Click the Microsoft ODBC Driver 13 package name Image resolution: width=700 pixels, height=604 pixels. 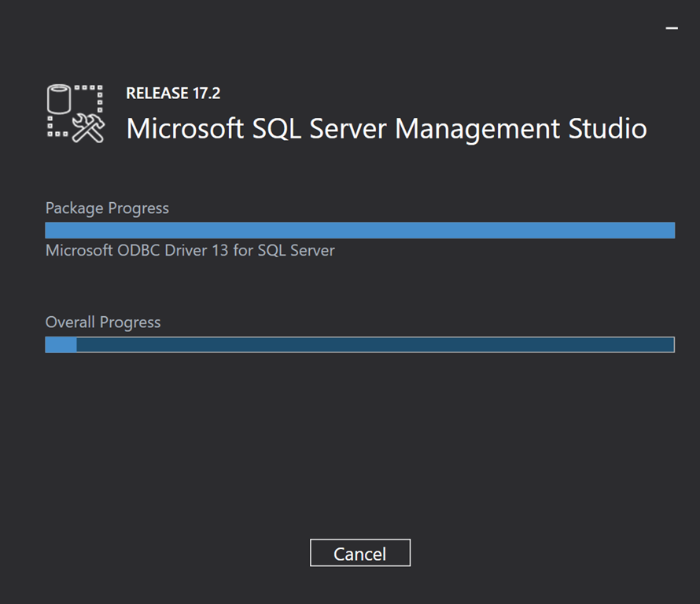coord(190,251)
